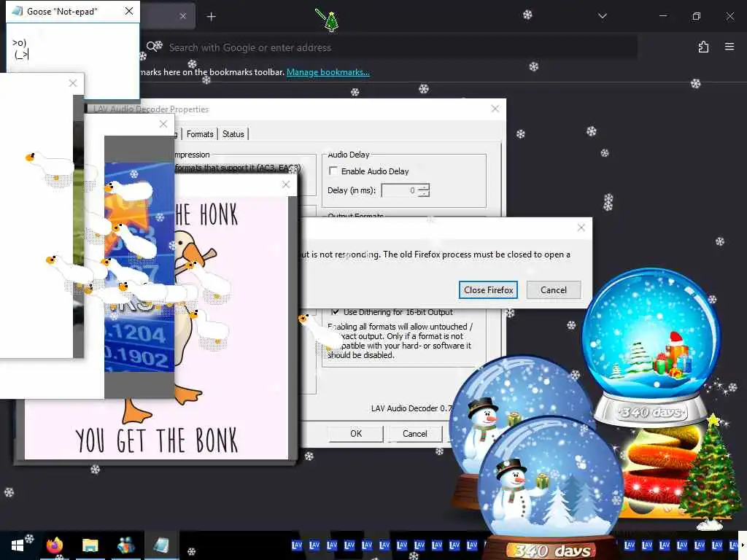
Task: Click the stock chart image showing .1204
Action: 139,267
